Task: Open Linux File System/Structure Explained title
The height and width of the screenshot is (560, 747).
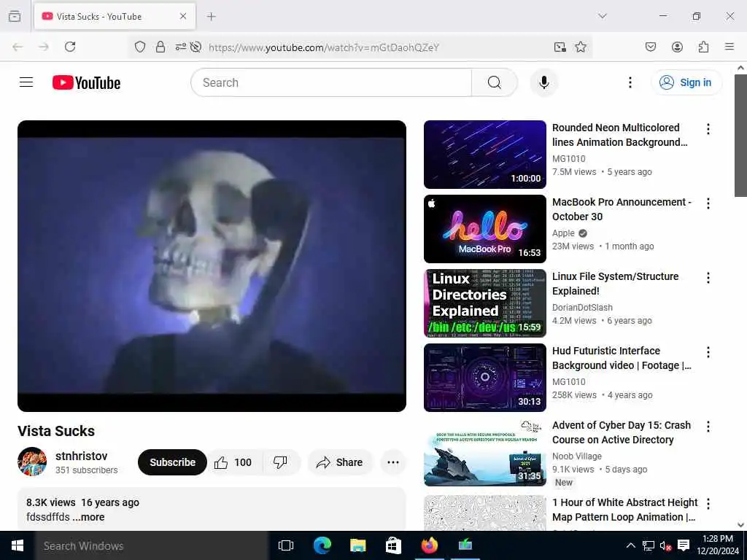Action: [615, 284]
